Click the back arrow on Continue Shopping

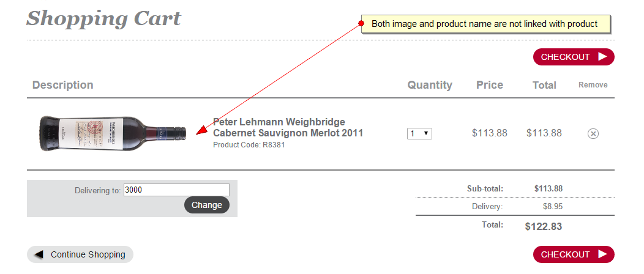coord(39,254)
